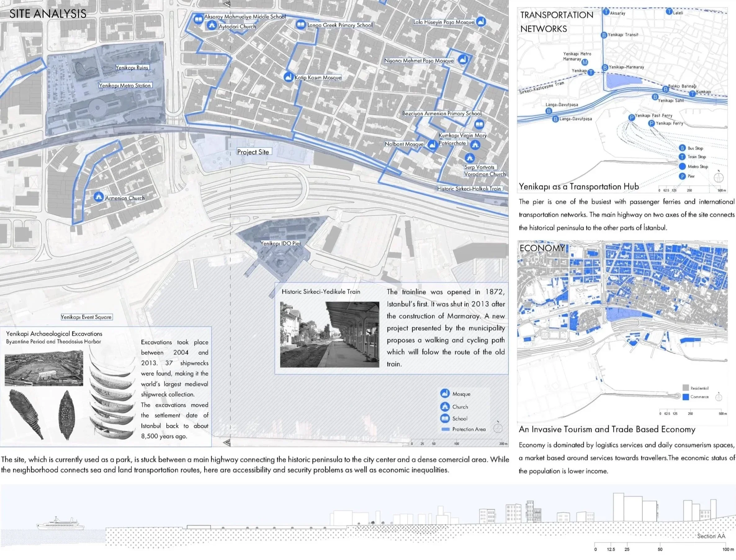The width and height of the screenshot is (736, 560).
Task: Click the Yenikapı Event Square label
Action: (86, 317)
